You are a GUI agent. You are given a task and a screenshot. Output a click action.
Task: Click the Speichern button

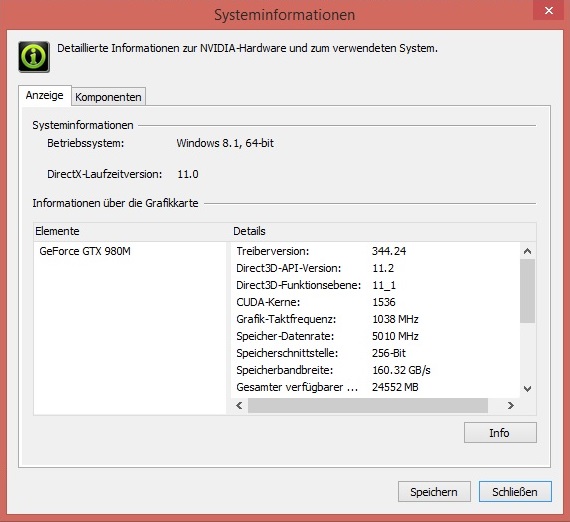(x=434, y=491)
